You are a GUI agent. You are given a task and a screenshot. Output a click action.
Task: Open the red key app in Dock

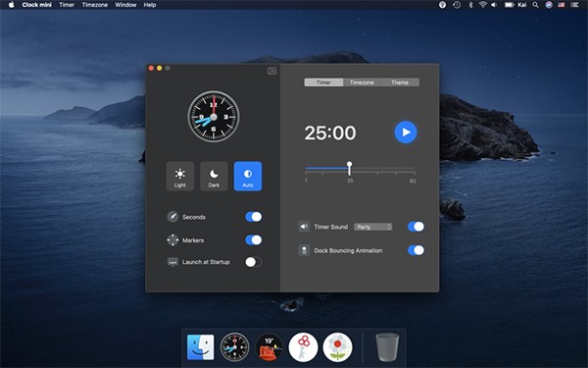click(304, 347)
